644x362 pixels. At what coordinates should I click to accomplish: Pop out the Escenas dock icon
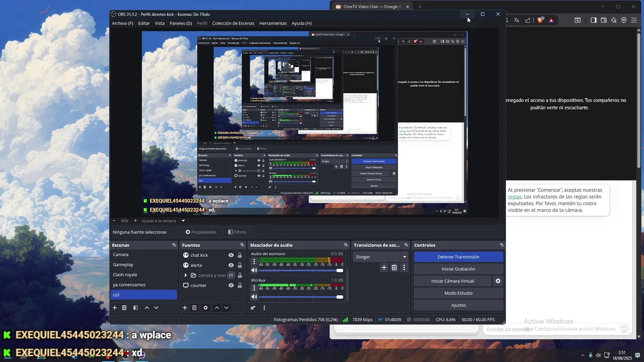174,245
